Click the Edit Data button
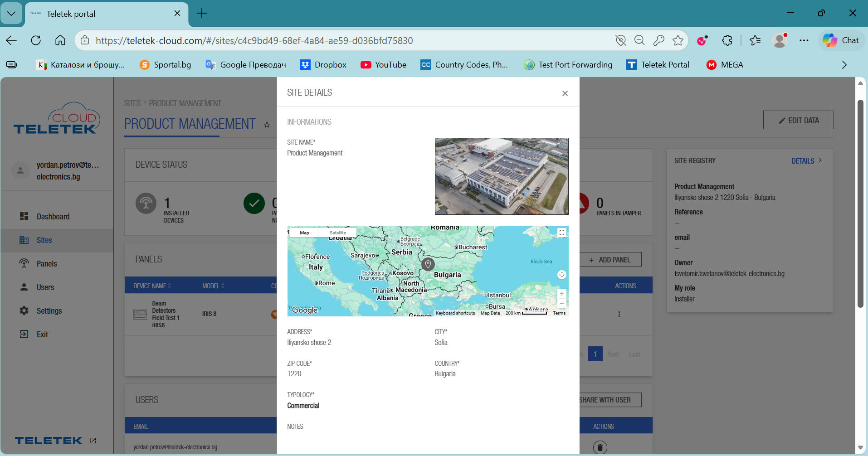Viewport: 868px width, 456px height. click(x=799, y=120)
